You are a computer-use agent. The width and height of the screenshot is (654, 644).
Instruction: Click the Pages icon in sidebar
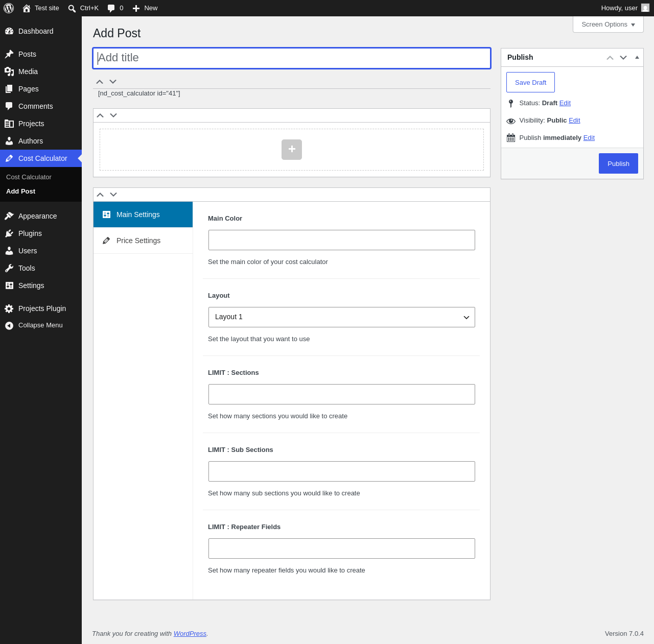coord(9,89)
